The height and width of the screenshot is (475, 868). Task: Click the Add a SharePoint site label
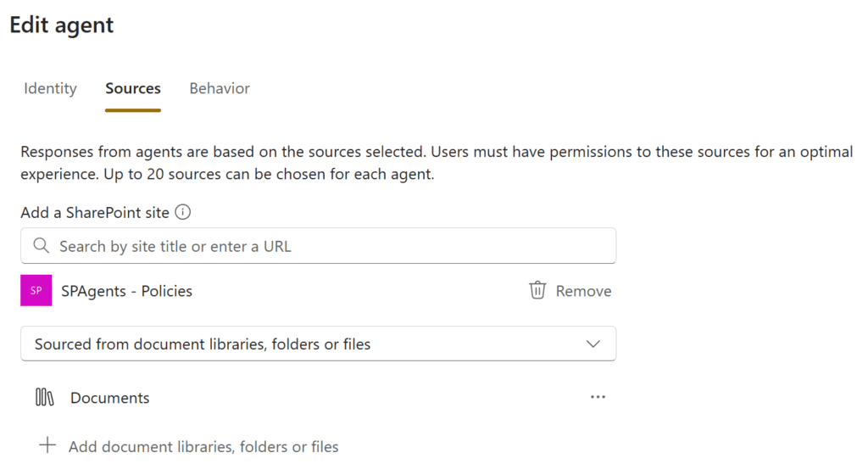[95, 213]
